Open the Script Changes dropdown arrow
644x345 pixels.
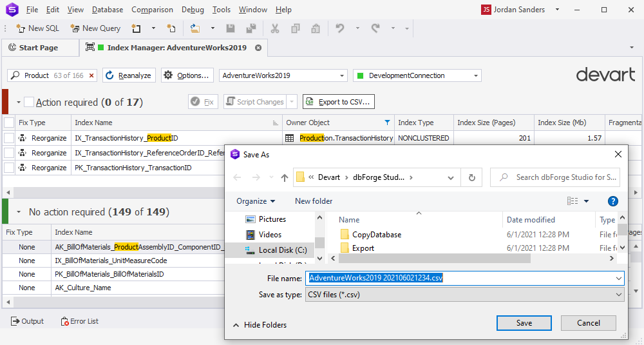[292, 102]
